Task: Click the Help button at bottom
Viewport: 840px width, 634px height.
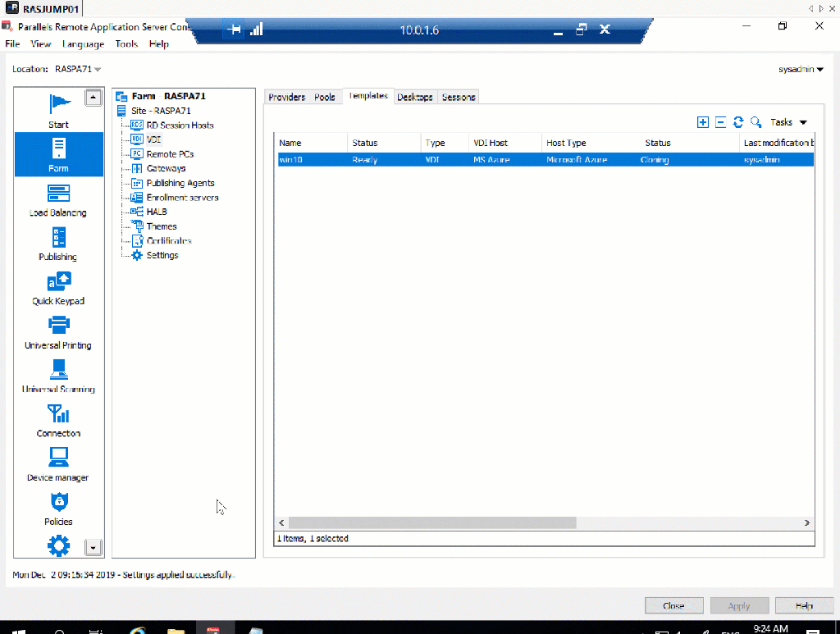Action: (x=804, y=605)
